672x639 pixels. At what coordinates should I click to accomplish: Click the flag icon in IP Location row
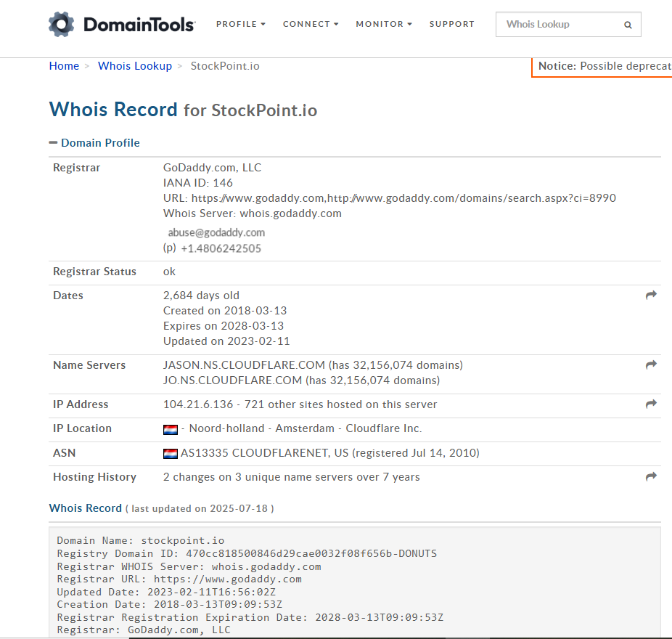point(170,429)
